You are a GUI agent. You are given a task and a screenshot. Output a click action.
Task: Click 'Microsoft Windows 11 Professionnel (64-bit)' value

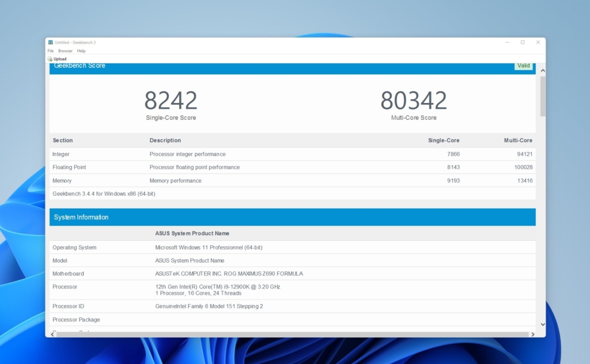209,248
